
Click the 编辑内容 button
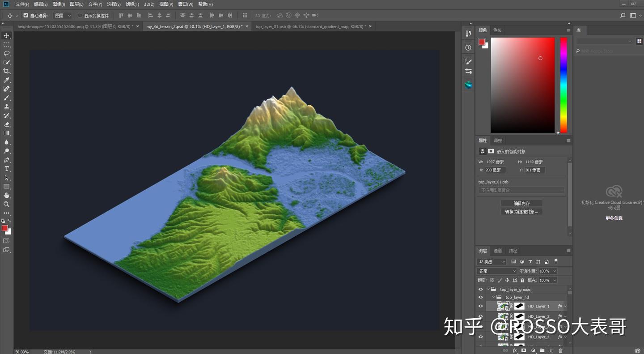click(x=521, y=203)
